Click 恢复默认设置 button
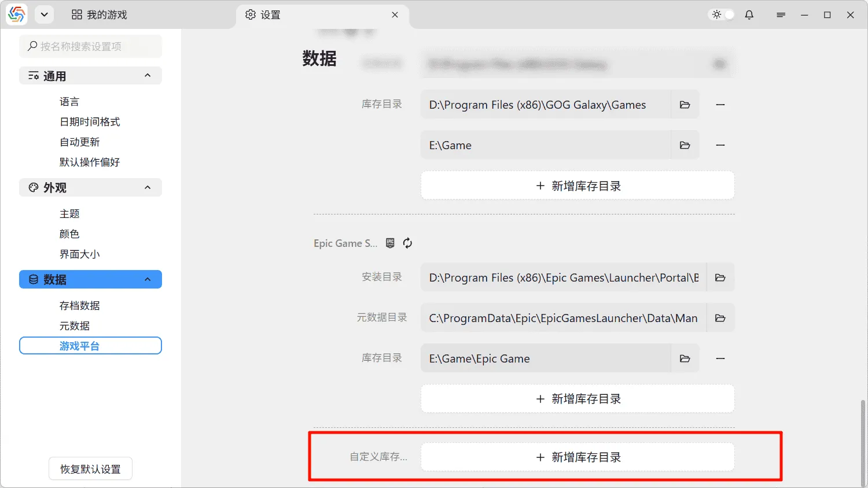 pyautogui.click(x=90, y=469)
